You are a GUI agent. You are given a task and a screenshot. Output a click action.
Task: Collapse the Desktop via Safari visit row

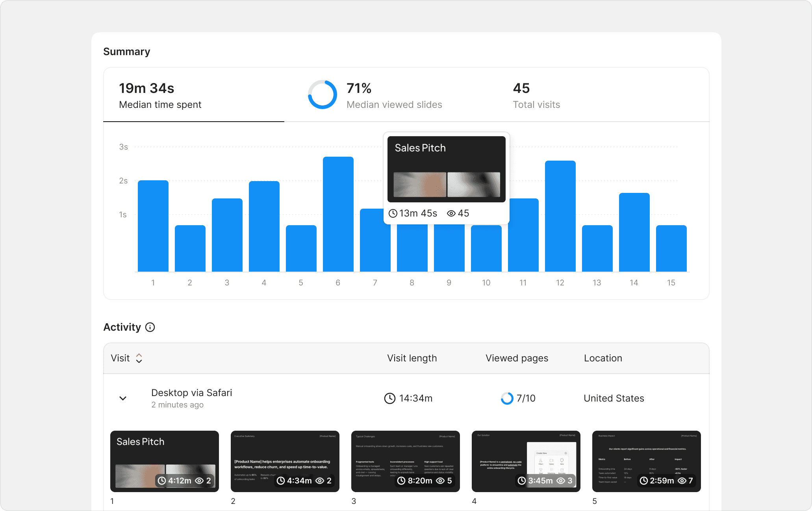pyautogui.click(x=123, y=398)
